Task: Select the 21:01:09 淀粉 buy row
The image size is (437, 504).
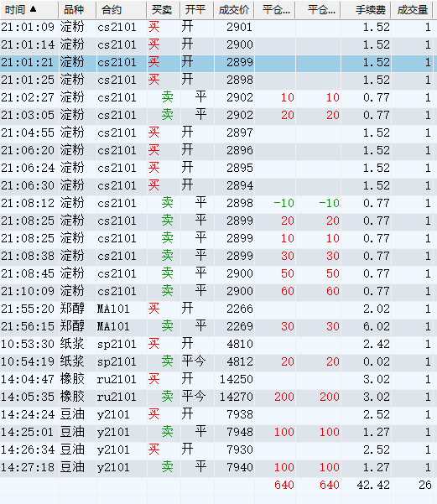Action: pos(217,27)
